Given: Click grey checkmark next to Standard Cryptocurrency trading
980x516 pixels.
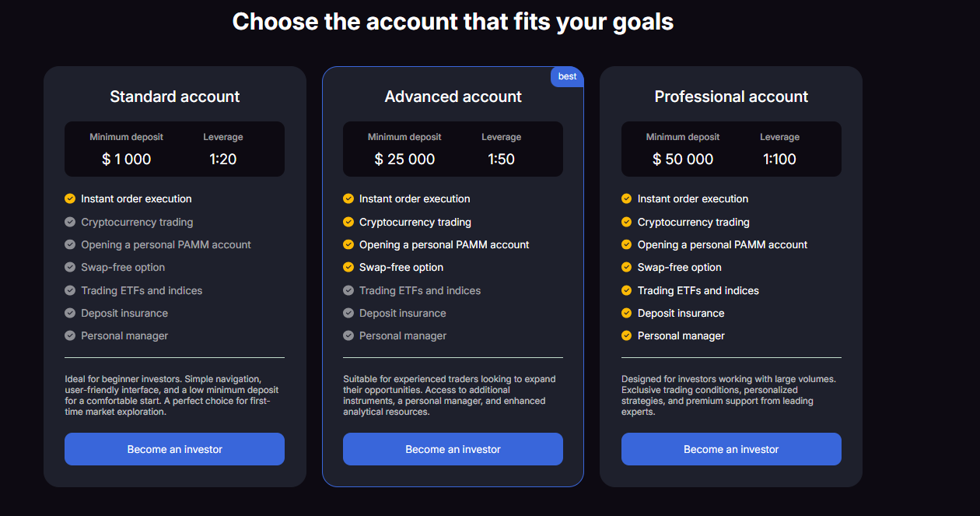Looking at the screenshot, I should click(70, 222).
